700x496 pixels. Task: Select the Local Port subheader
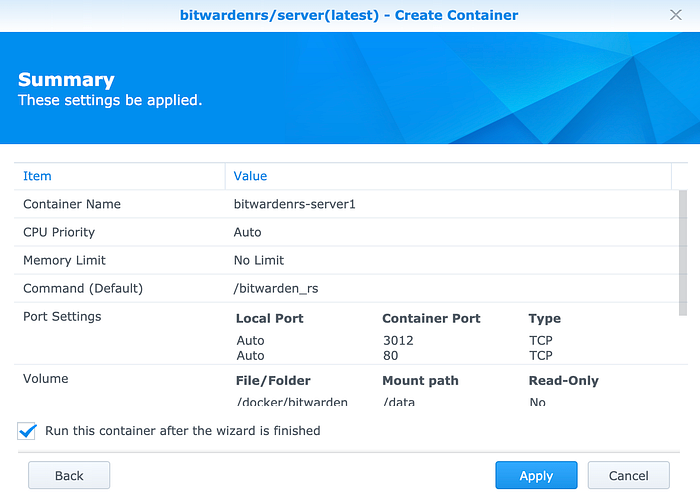pos(270,318)
